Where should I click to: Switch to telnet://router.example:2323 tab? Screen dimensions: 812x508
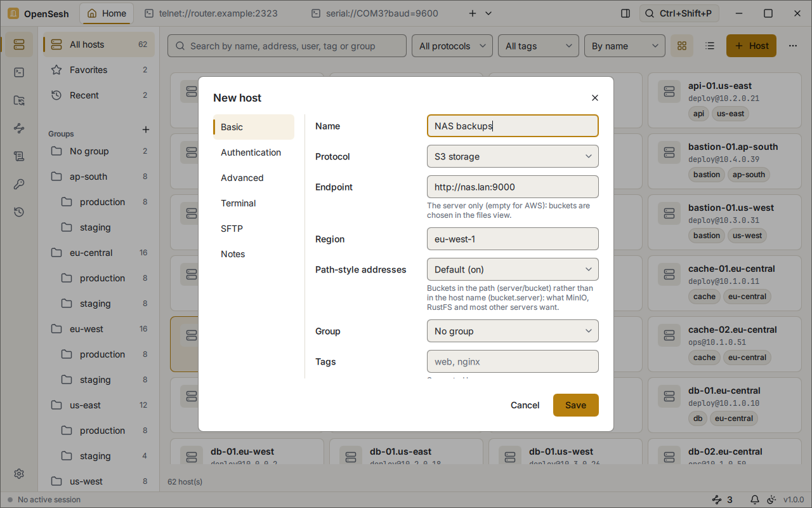click(x=211, y=13)
